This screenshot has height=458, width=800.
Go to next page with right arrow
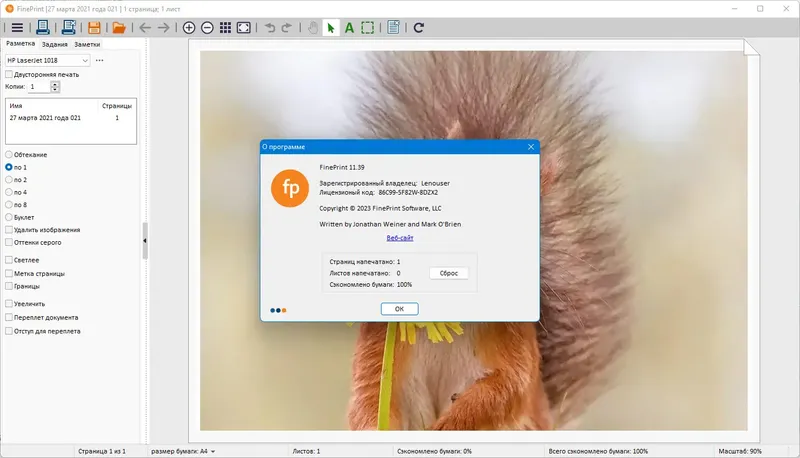tap(163, 28)
